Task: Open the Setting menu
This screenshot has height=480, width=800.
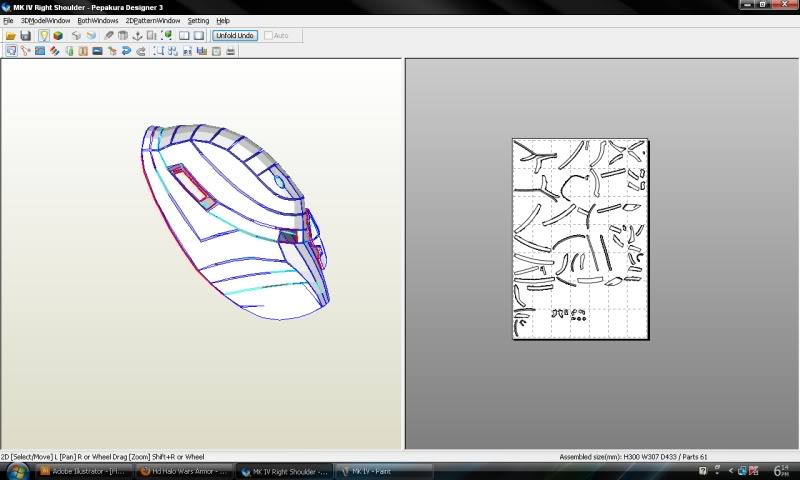Action: (x=198, y=20)
